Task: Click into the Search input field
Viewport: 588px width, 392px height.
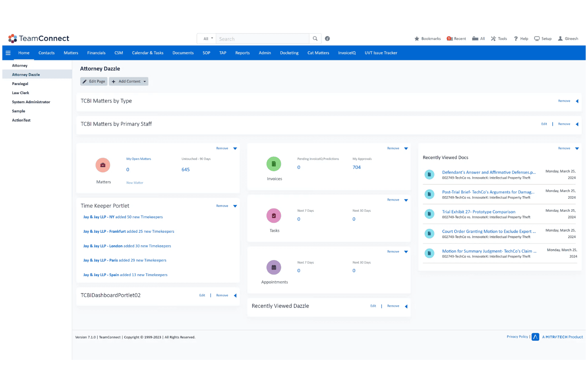Action: 263,39
